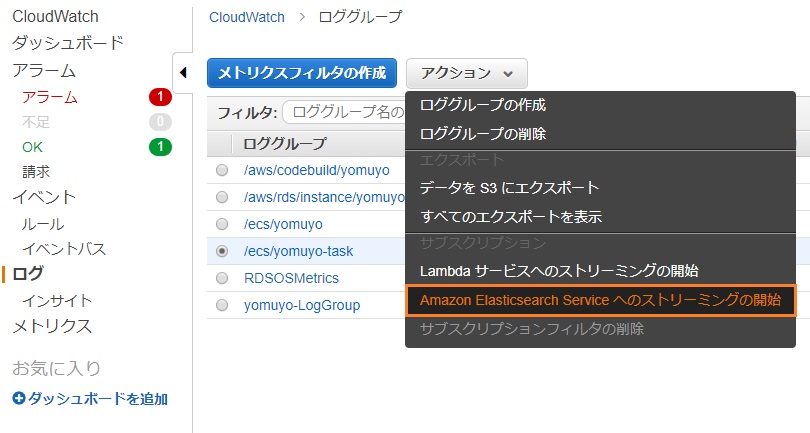Collapse the sidebar with the black arrow

[183, 73]
